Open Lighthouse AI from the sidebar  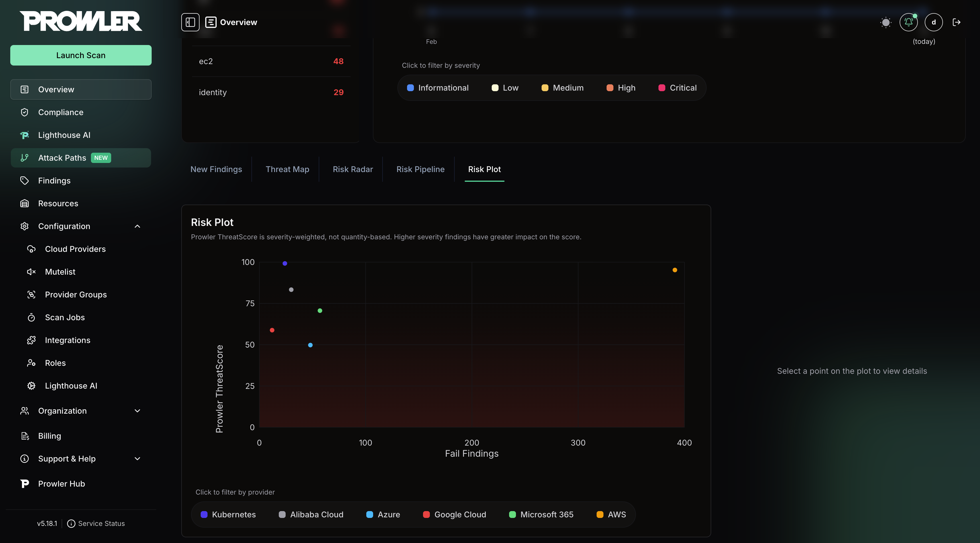64,135
